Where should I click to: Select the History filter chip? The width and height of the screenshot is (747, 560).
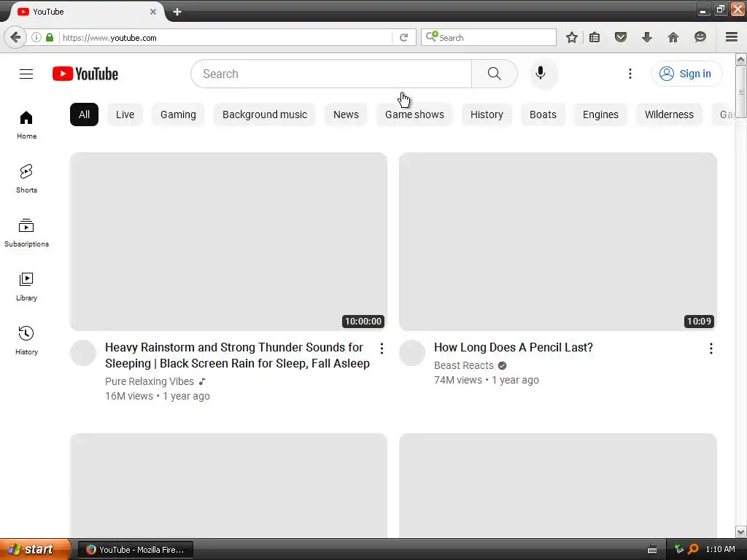(x=487, y=114)
